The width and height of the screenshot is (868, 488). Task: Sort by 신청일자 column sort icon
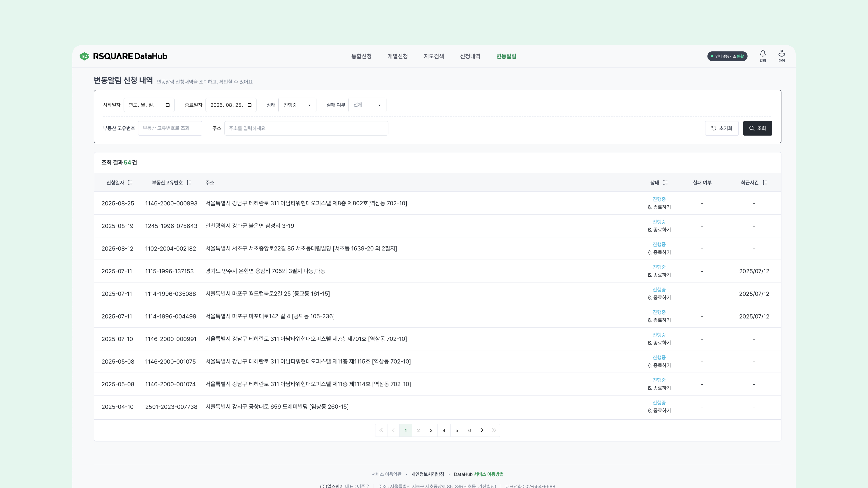pos(130,183)
